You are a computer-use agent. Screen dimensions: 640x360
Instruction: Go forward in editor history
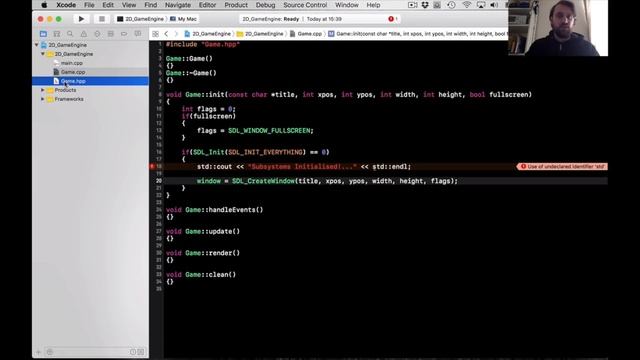pos(176,34)
